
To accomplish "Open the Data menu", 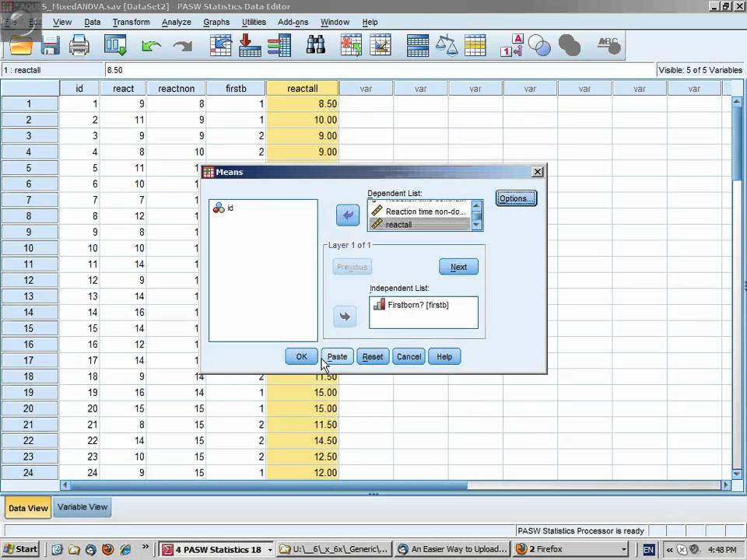I will (x=92, y=22).
